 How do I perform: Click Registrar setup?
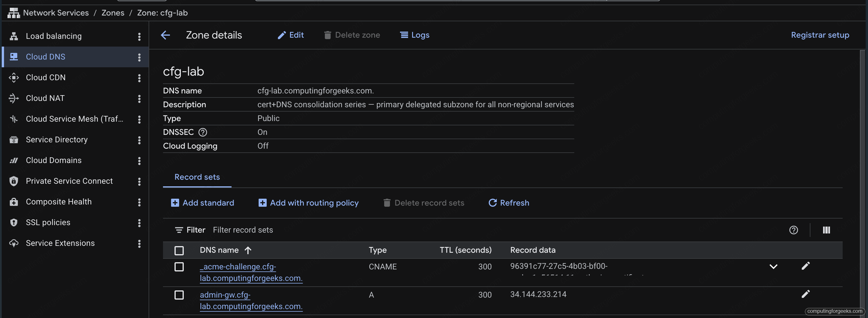point(820,35)
